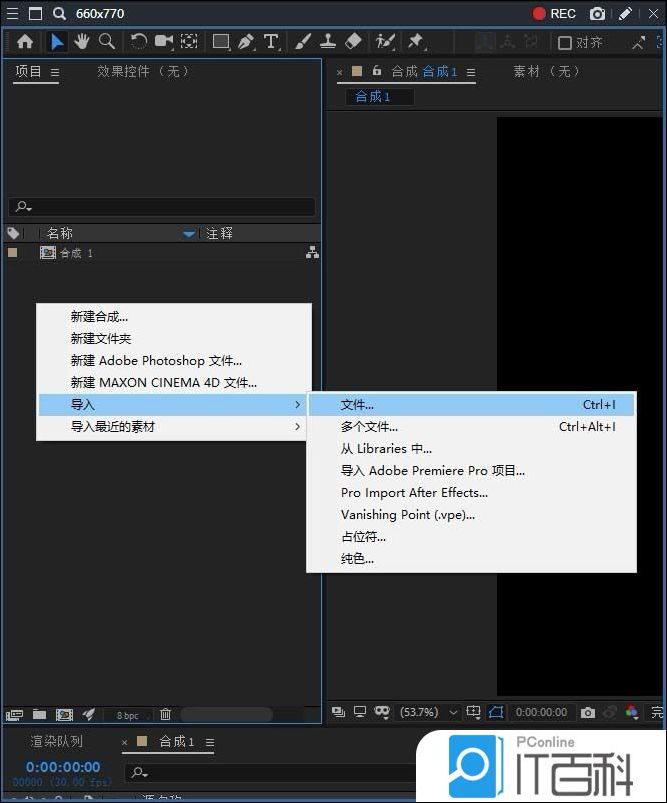667x803 pixels.
Task: Open the 项目 panel menu
Action: pos(55,73)
